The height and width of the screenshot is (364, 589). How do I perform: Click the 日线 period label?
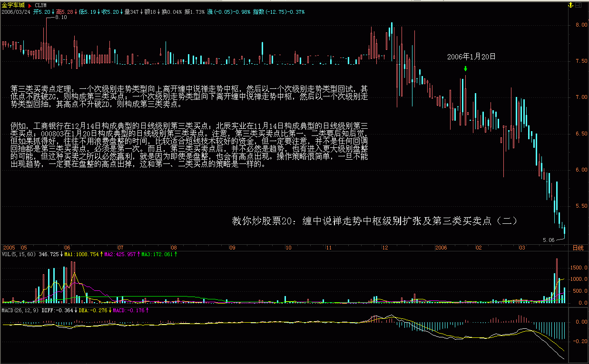[x=578, y=248]
